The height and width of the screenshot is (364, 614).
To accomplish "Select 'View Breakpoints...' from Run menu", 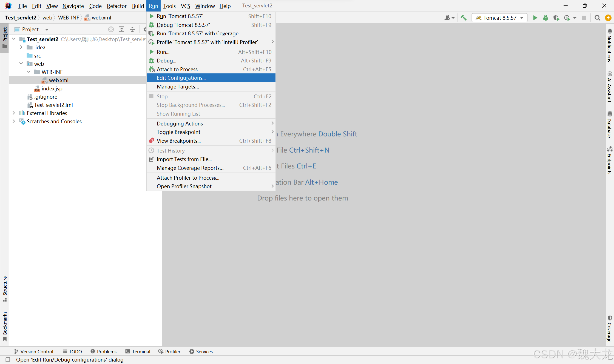I will 178,141.
